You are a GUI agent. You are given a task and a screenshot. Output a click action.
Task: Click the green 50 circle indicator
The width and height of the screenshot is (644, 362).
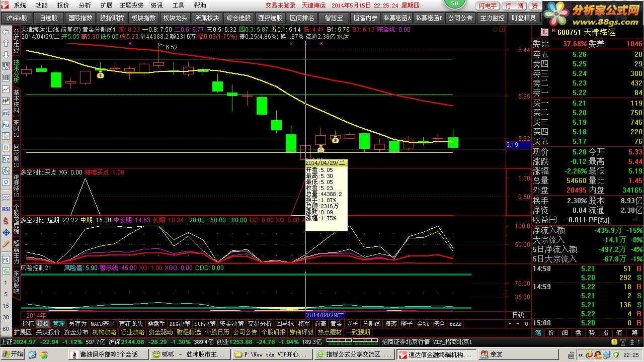(455, 4)
